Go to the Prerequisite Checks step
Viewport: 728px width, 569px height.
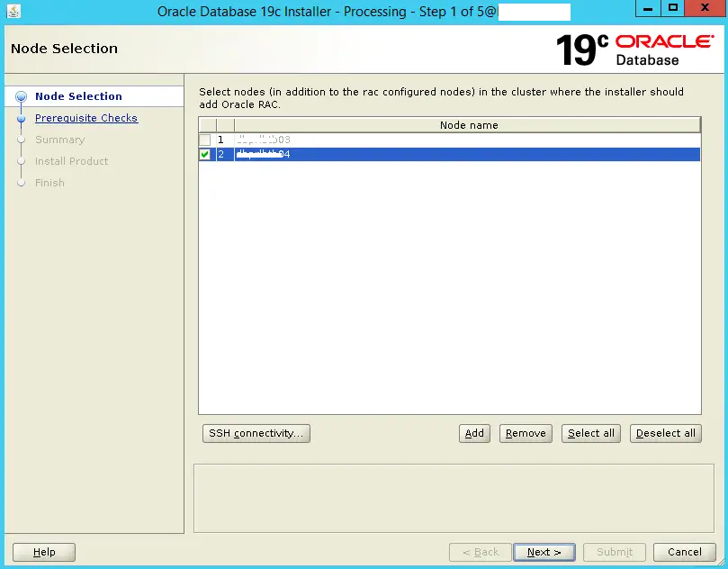click(86, 118)
